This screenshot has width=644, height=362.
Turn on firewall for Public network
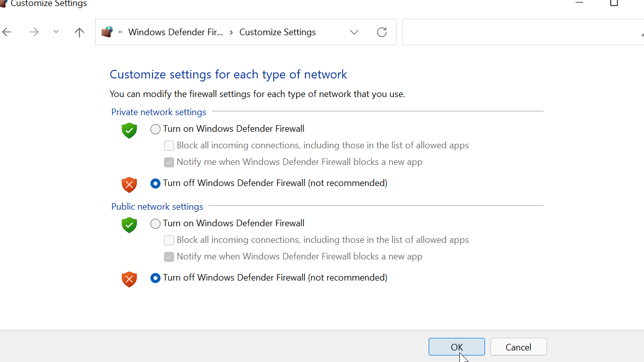coord(155,224)
